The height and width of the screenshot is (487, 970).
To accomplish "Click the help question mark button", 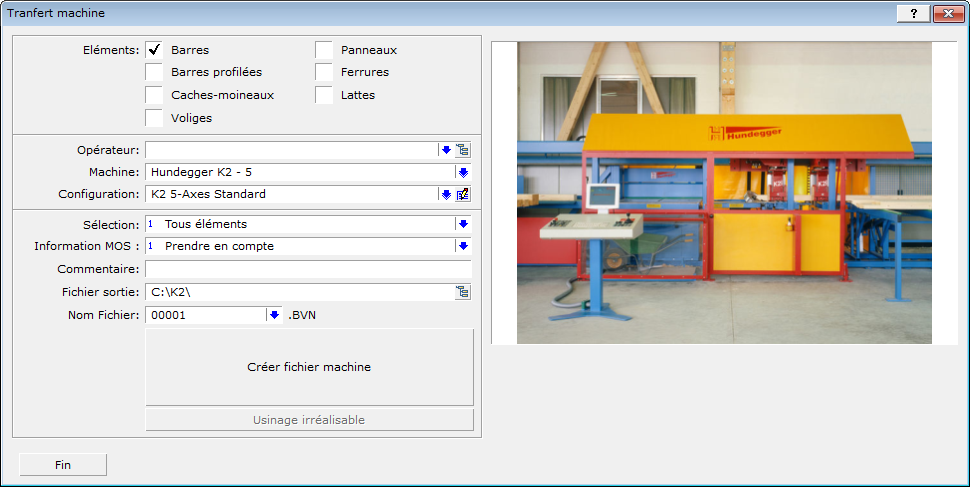I will pos(912,13).
